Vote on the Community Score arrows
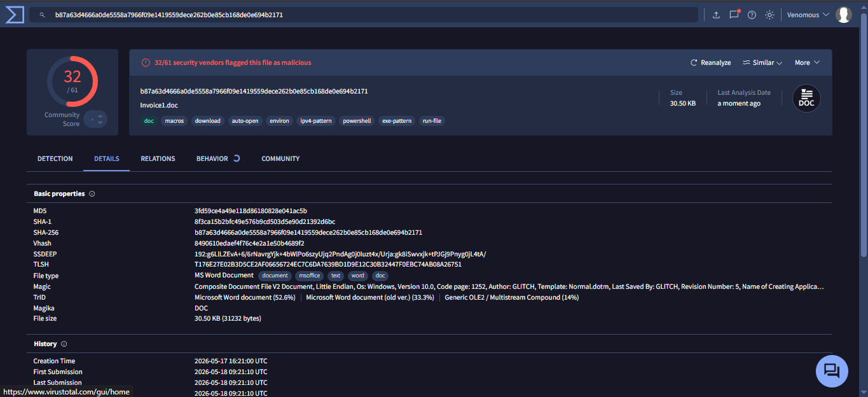This screenshot has height=397, width=868. pyautogui.click(x=95, y=119)
